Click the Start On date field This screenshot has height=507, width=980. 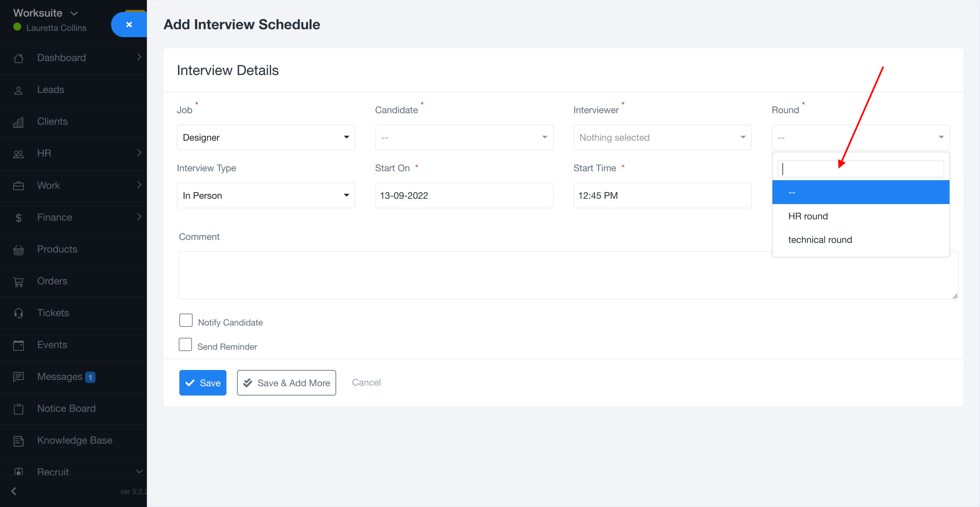464,196
